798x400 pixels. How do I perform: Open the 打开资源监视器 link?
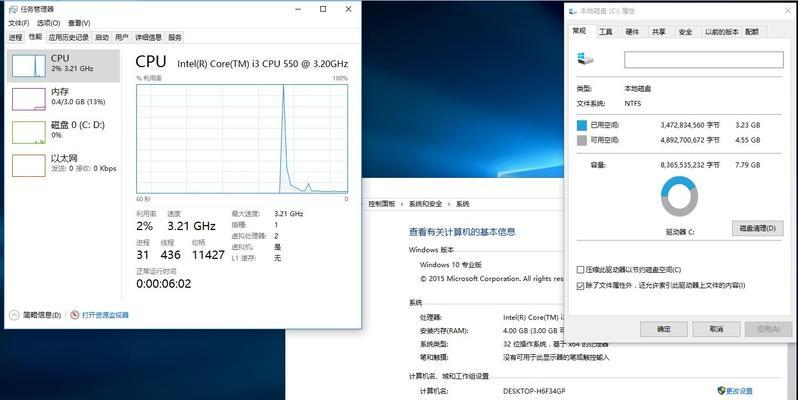click(105, 315)
